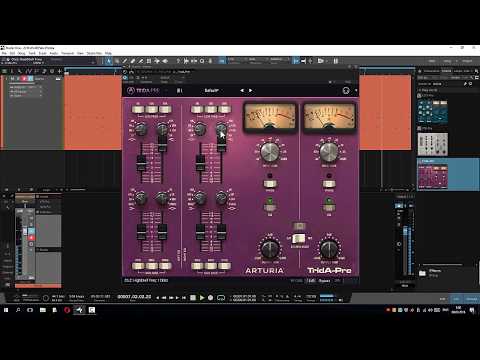The image size is (480, 360).
Task: Open Opera browser from taskbar
Action: pyautogui.click(x=67, y=310)
